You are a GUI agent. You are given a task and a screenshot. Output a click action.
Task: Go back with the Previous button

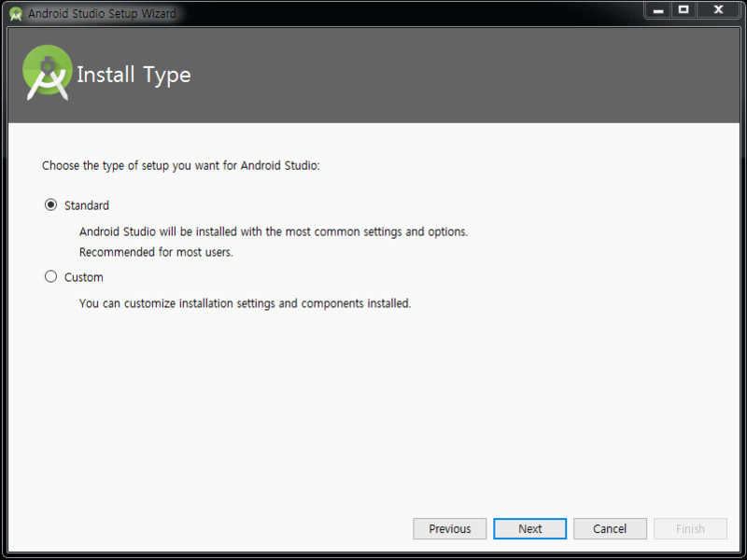click(x=450, y=528)
